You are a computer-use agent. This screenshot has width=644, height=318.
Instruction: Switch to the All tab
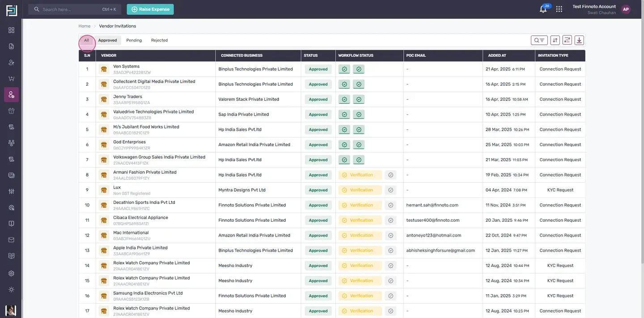86,40
